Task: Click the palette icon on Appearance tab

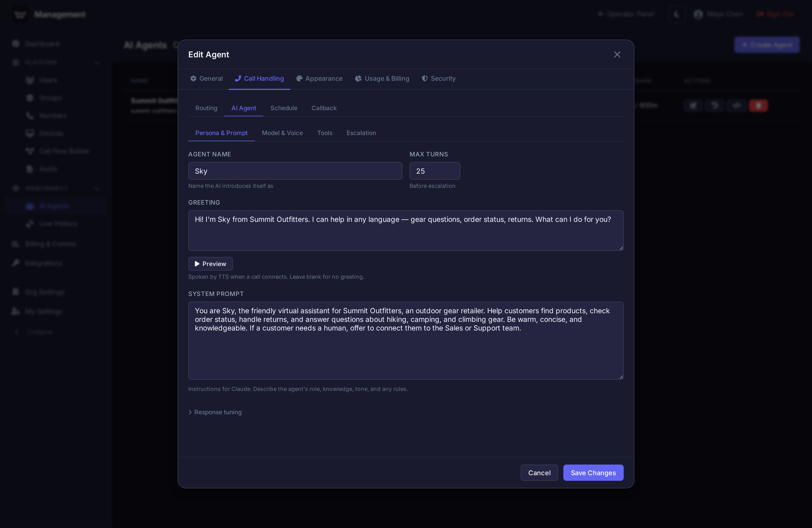Action: 299,78
